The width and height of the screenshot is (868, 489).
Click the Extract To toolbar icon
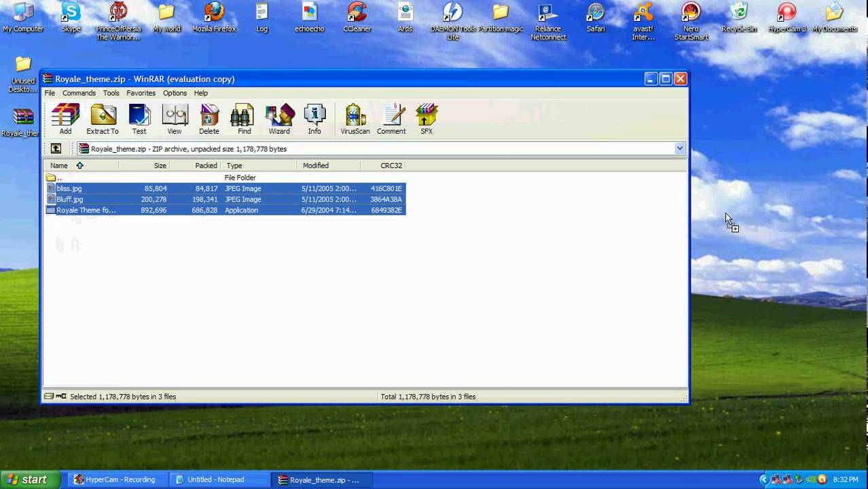pyautogui.click(x=103, y=120)
